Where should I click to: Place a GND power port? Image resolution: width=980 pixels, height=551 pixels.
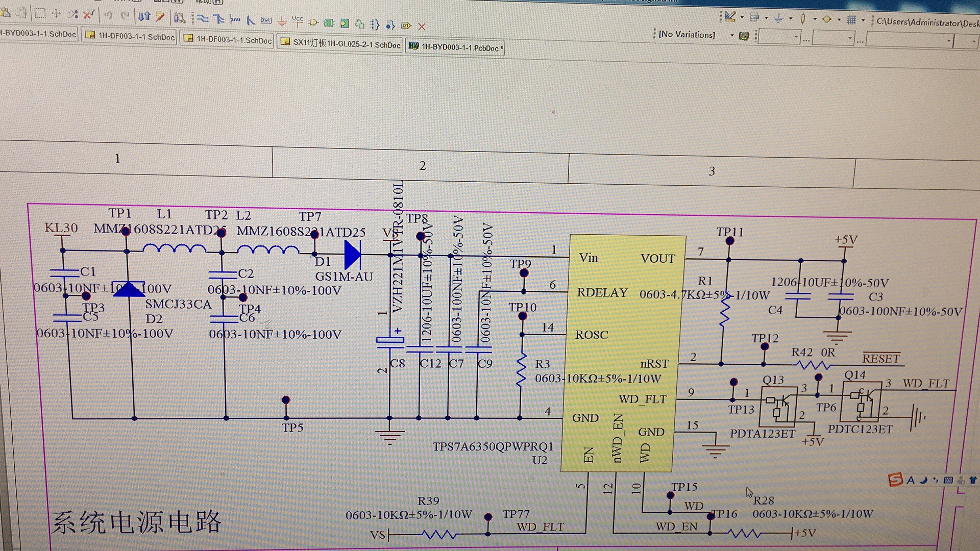[282, 21]
